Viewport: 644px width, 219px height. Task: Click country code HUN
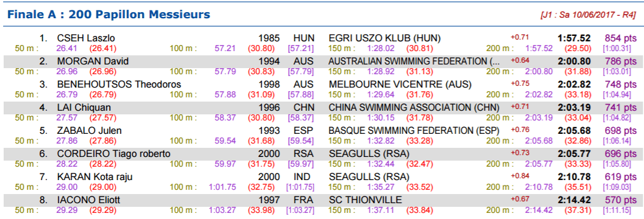coord(304,38)
